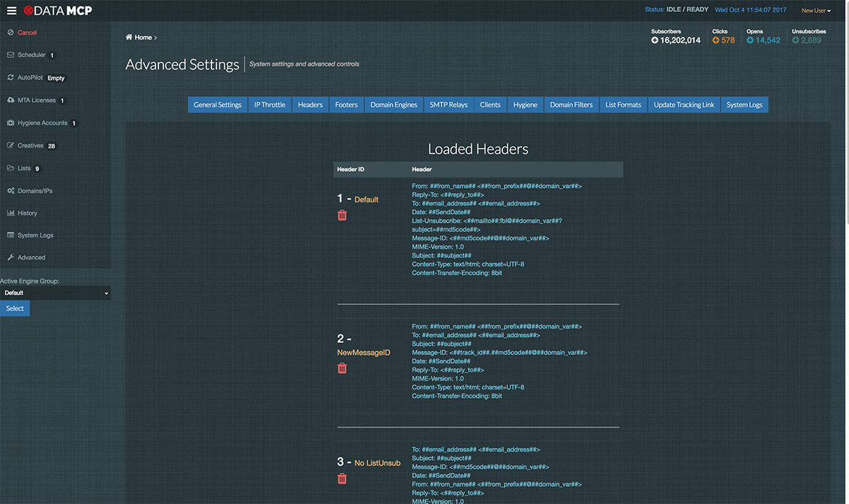Image resolution: width=849 pixels, height=504 pixels.
Task: Open Hygiene Accounts in sidebar
Action: pos(42,123)
